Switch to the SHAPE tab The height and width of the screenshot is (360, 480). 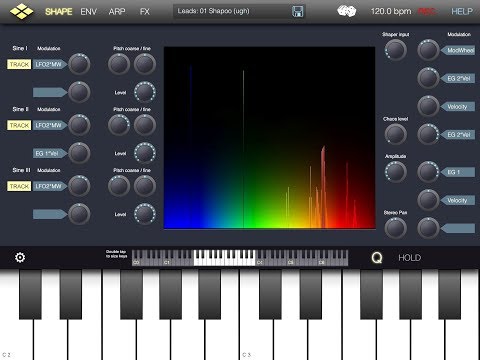pos(59,12)
